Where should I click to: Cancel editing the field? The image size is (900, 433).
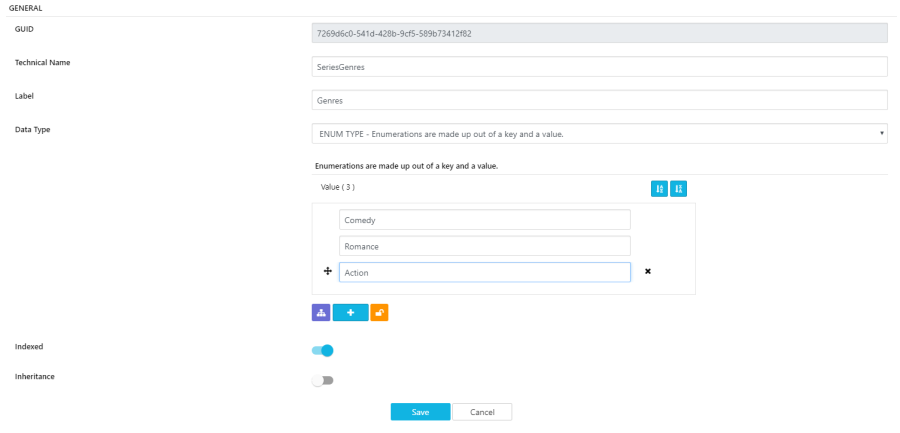482,412
